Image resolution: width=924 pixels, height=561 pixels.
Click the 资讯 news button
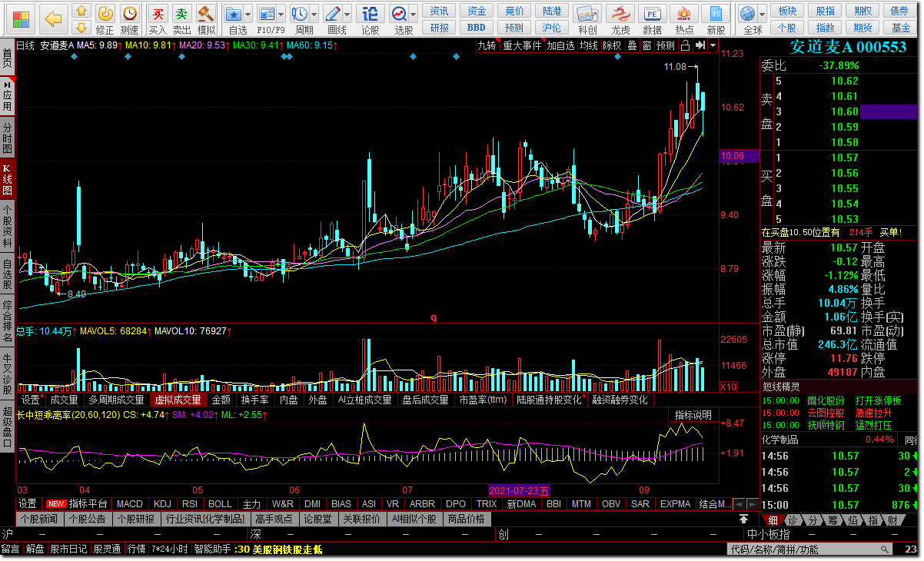tap(440, 10)
